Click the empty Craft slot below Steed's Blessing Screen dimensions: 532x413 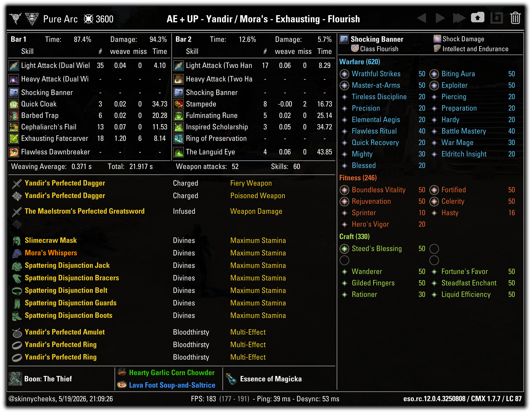tap(344, 260)
